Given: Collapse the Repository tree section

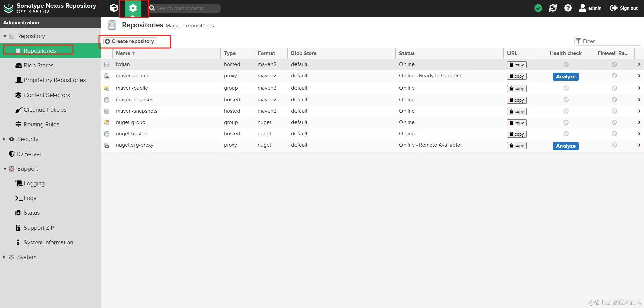Looking at the screenshot, I should click(5, 36).
